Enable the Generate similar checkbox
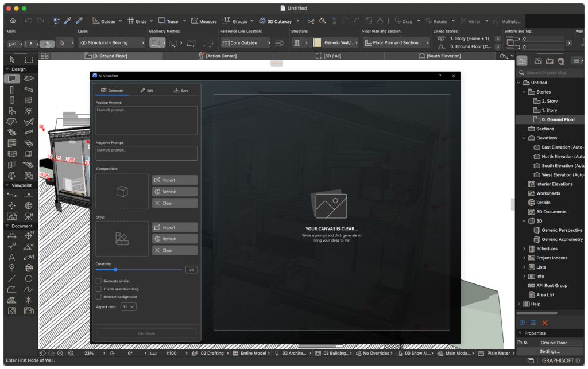Image resolution: width=588 pixels, height=369 pixels. pyautogui.click(x=99, y=281)
